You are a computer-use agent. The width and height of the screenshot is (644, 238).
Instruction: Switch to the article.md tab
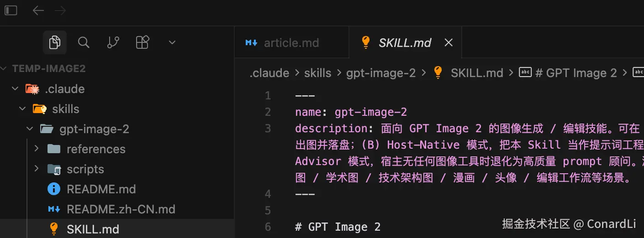click(x=291, y=43)
